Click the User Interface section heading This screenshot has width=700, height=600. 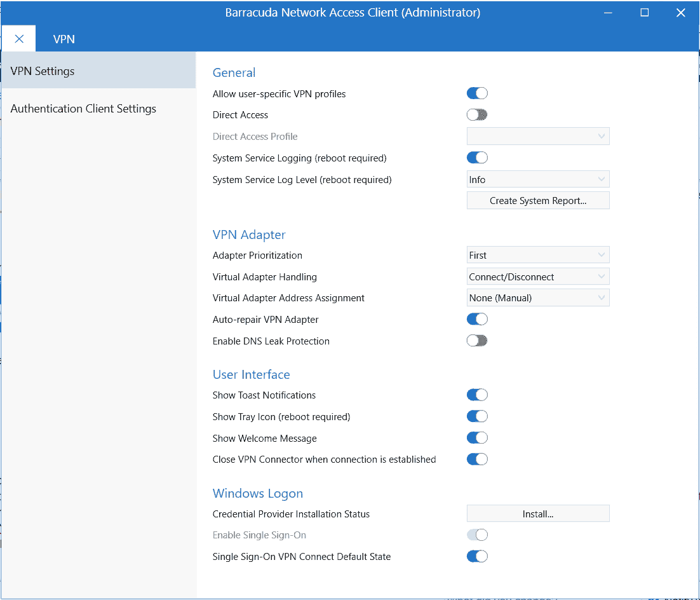(252, 374)
